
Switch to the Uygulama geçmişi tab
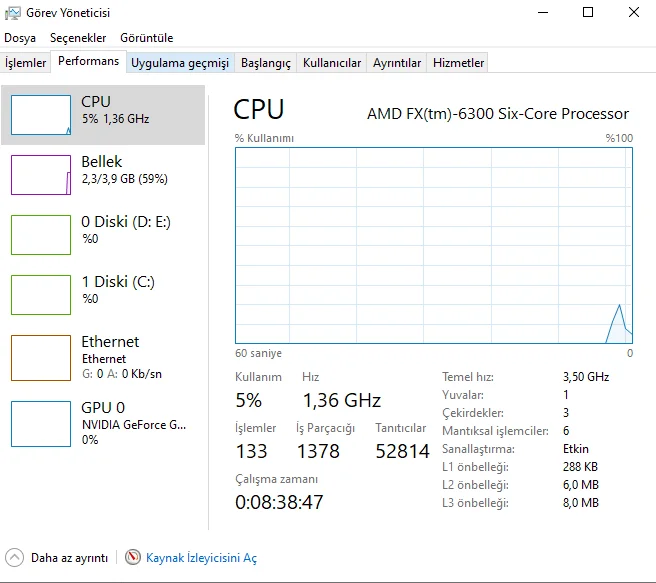click(x=180, y=63)
